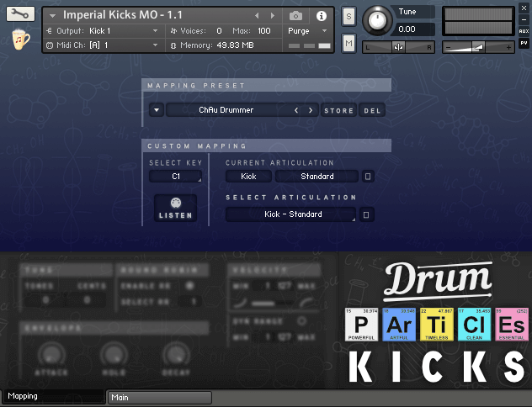Click the coffee cup instrument icon

tap(20, 40)
